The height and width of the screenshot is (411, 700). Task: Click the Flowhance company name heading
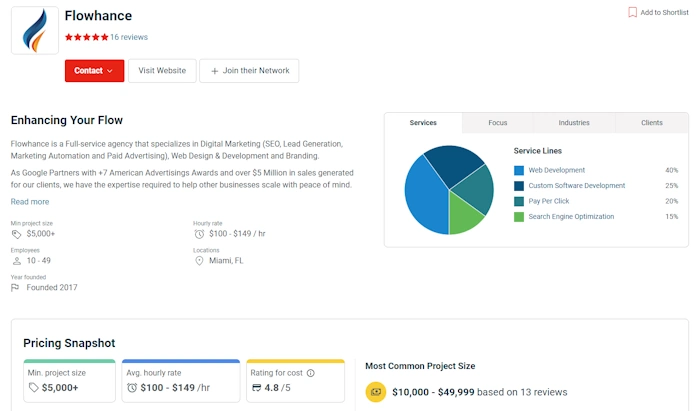tap(98, 16)
